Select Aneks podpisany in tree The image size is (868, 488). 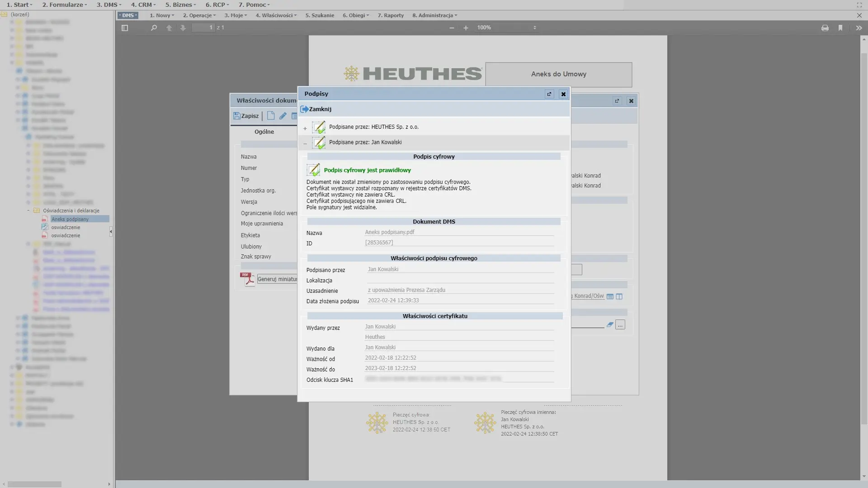[70, 219]
